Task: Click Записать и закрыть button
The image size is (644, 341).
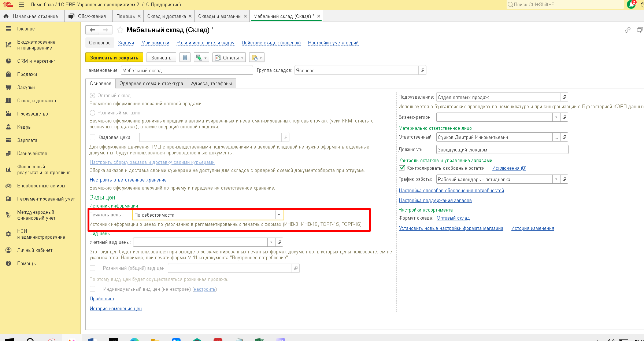Action: click(114, 58)
